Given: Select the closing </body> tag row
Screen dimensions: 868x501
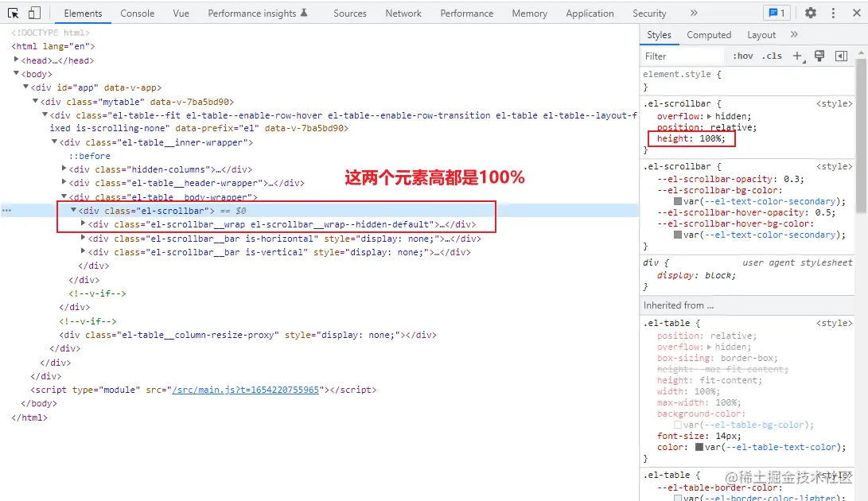Looking at the screenshot, I should point(39,403).
